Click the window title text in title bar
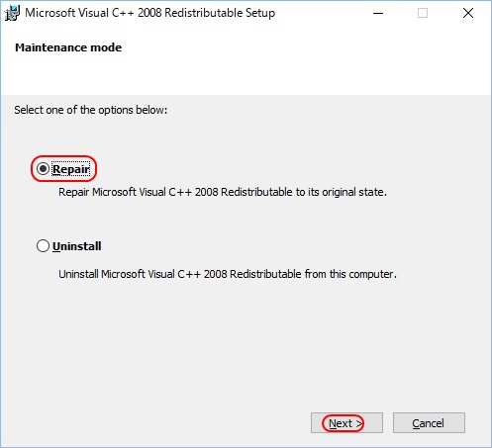 point(150,13)
